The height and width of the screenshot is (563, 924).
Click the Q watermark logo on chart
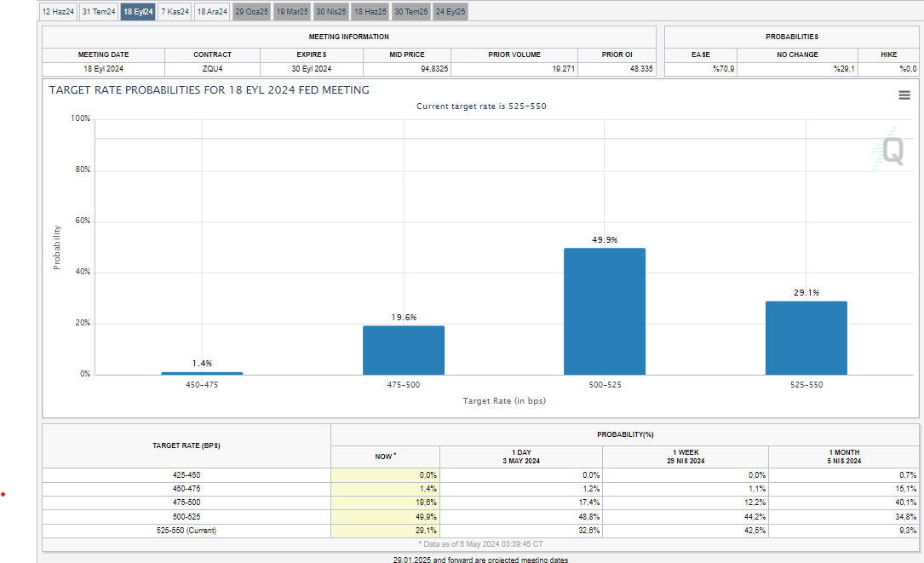click(x=891, y=152)
